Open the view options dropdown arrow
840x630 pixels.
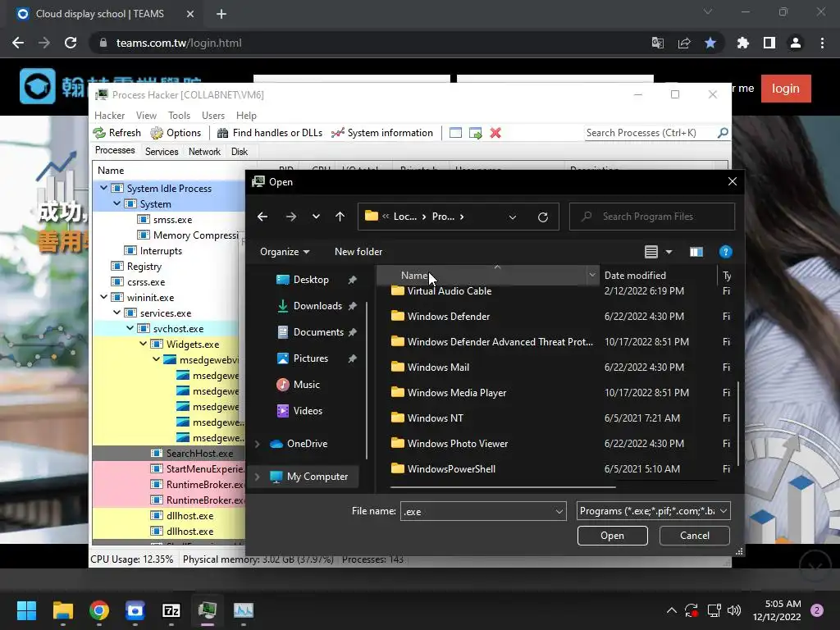[x=669, y=252]
